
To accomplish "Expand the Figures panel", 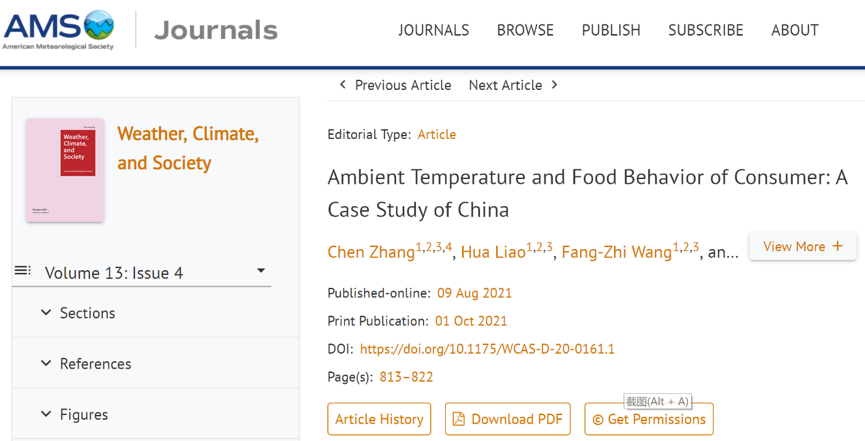I will [46, 414].
